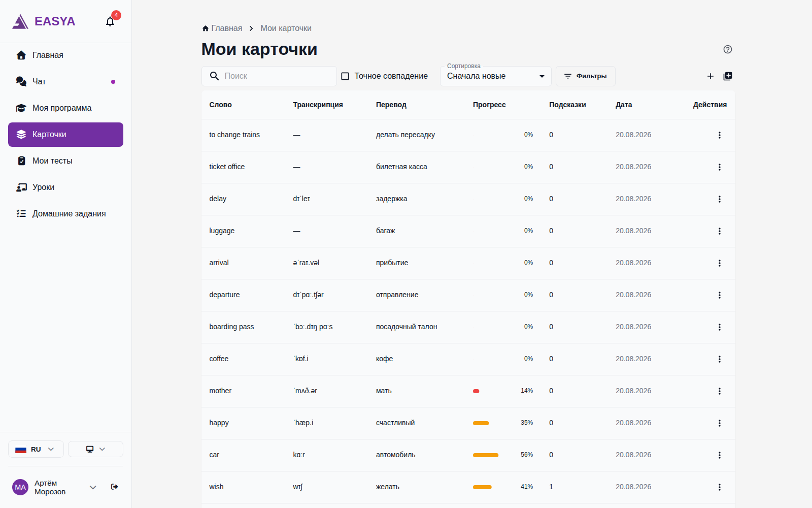812x508 pixels.
Task: Open bulk add cards icon
Action: 727,76
